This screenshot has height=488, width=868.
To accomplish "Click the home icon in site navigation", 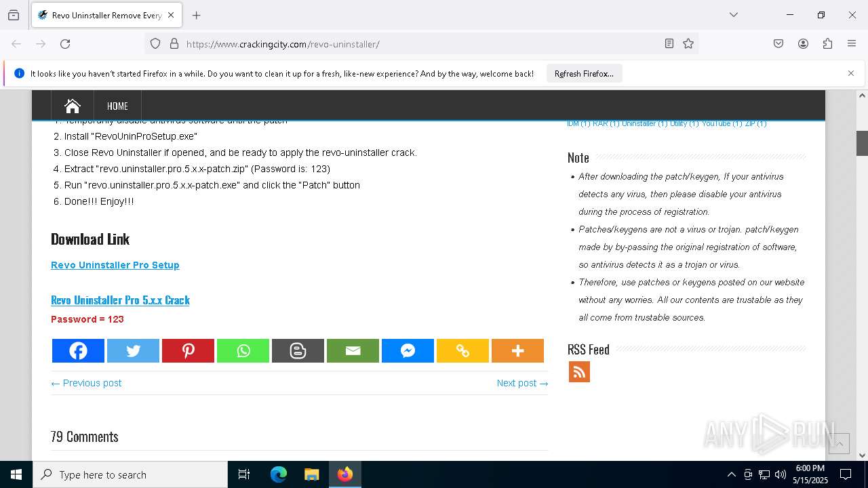I will coord(73,106).
